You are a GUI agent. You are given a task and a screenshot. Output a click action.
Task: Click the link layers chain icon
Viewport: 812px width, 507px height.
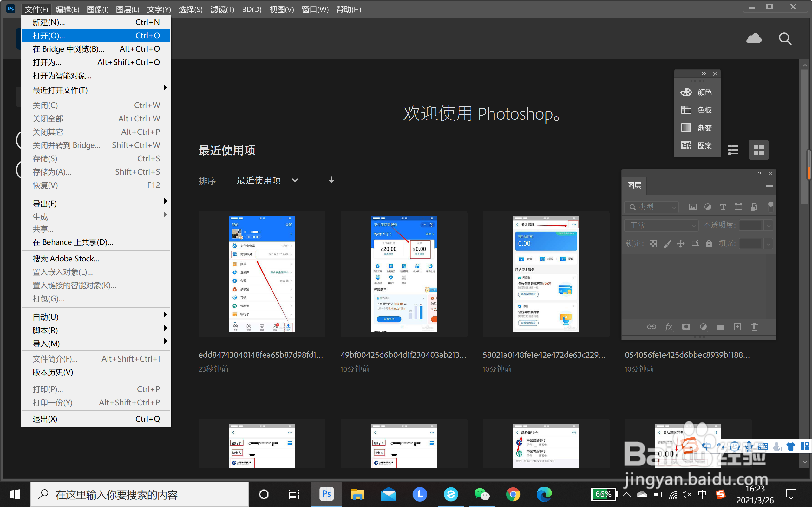(x=651, y=327)
